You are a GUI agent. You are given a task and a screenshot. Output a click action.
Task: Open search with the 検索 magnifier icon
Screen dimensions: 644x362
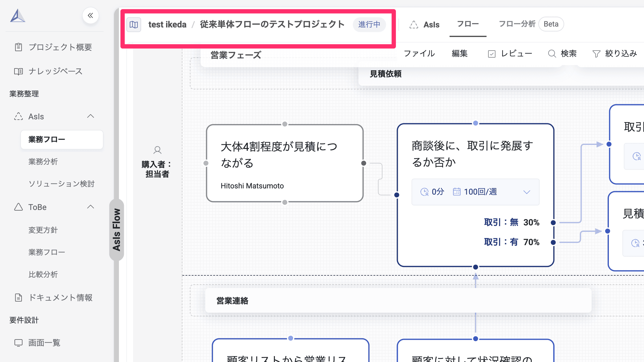[552, 53]
